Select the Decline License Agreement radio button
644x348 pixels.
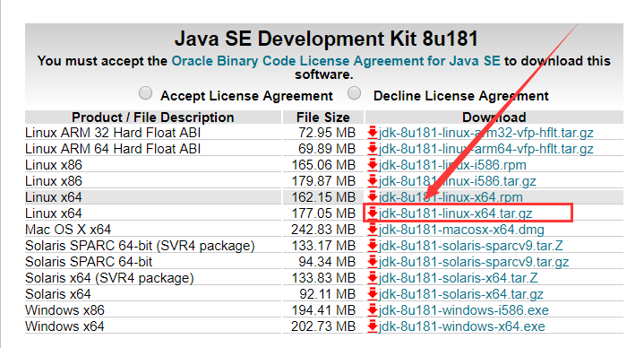pos(354,93)
